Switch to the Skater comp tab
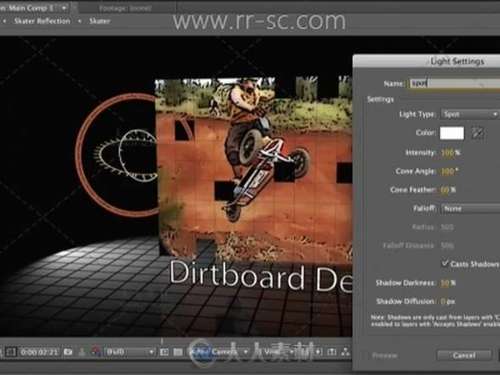The image size is (500, 375). (x=99, y=21)
